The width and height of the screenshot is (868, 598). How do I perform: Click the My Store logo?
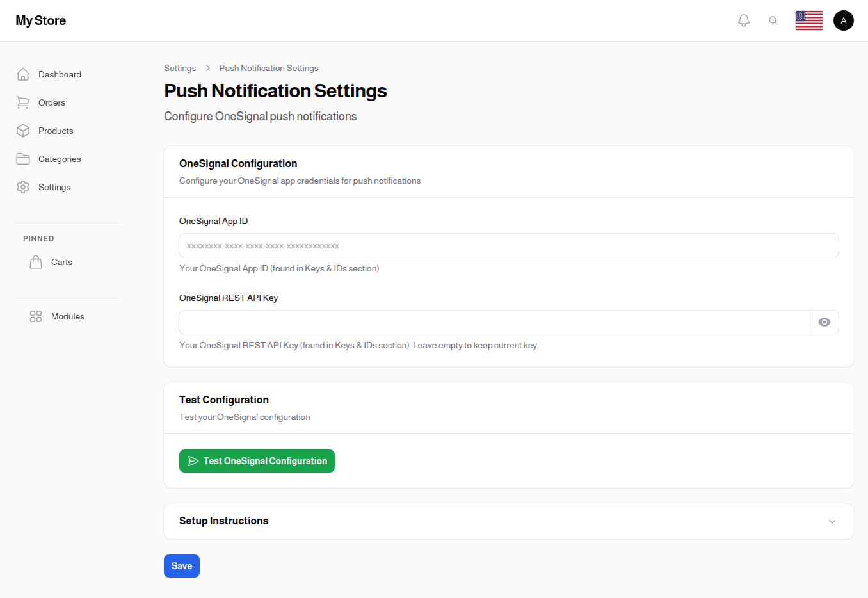pos(40,20)
